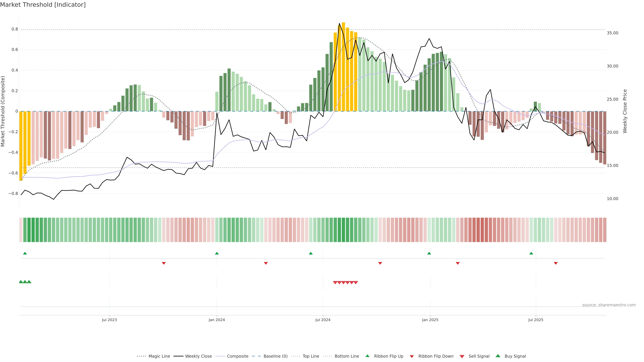Click the leftmost green Buy Signal triangle
644x362 pixels.
tap(21, 282)
